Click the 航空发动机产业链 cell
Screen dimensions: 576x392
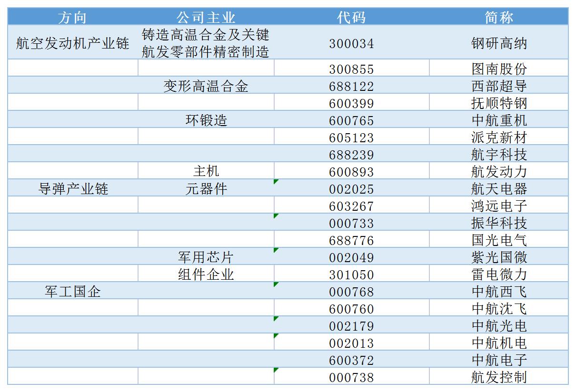(x=73, y=42)
